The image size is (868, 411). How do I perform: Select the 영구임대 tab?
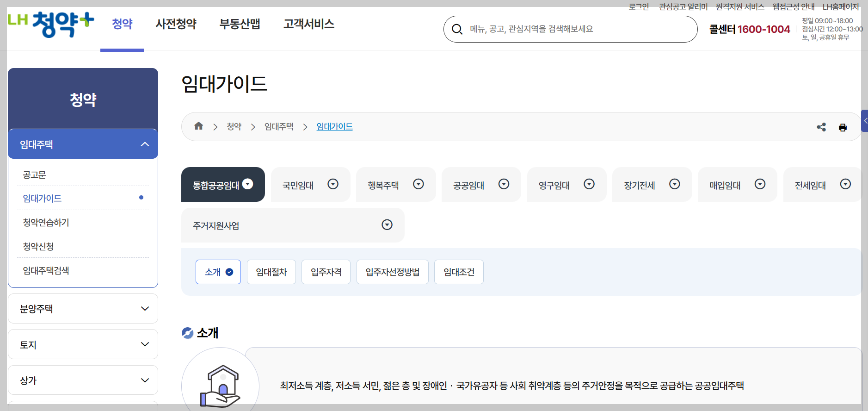(x=566, y=184)
